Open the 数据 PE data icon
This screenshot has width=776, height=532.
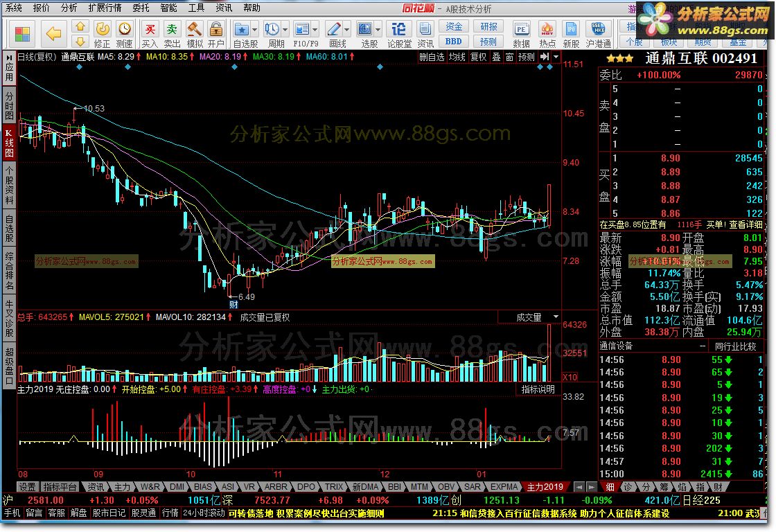click(521, 34)
